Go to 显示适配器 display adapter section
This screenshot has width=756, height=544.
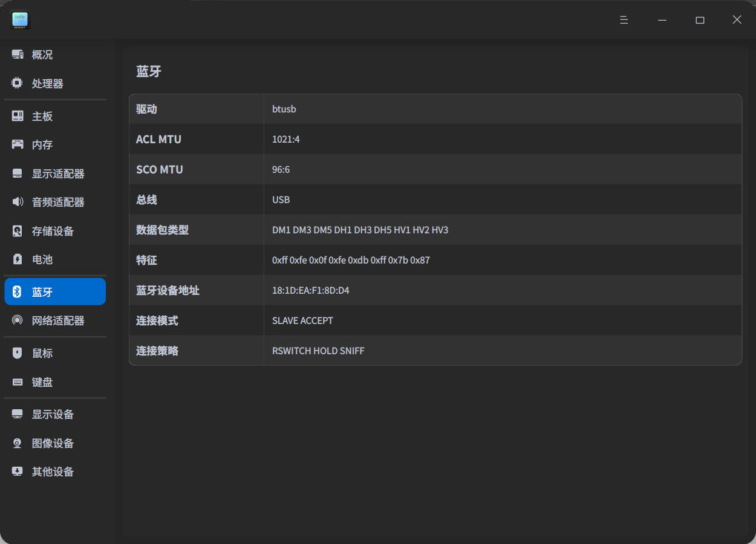click(58, 173)
